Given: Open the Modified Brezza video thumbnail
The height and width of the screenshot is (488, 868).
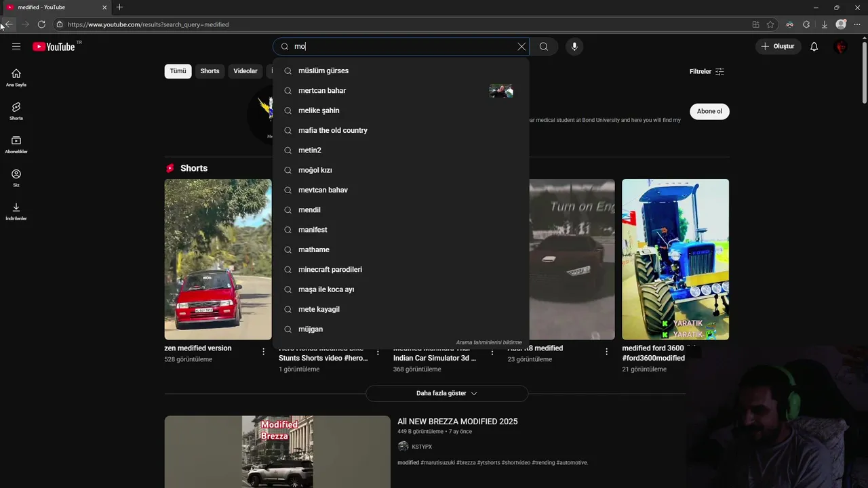Looking at the screenshot, I should 277,451.
